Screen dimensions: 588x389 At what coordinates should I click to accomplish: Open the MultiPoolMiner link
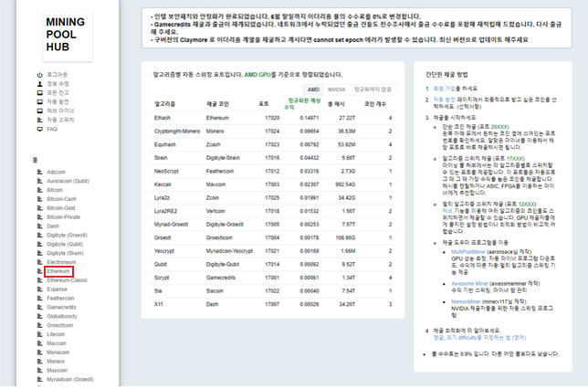[x=468, y=251]
